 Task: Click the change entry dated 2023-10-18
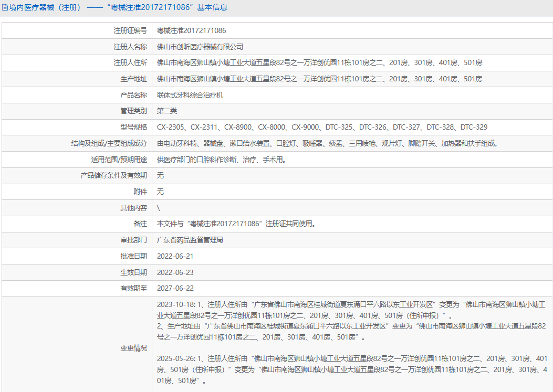click(351, 310)
